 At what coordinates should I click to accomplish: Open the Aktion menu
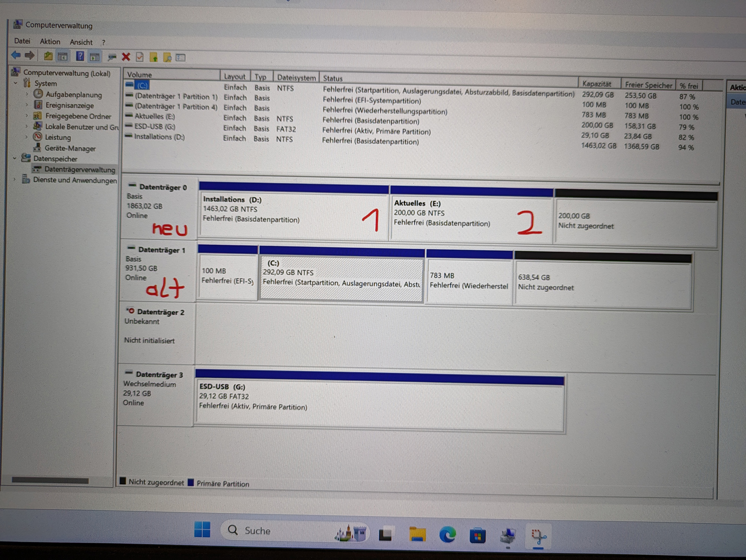[50, 42]
